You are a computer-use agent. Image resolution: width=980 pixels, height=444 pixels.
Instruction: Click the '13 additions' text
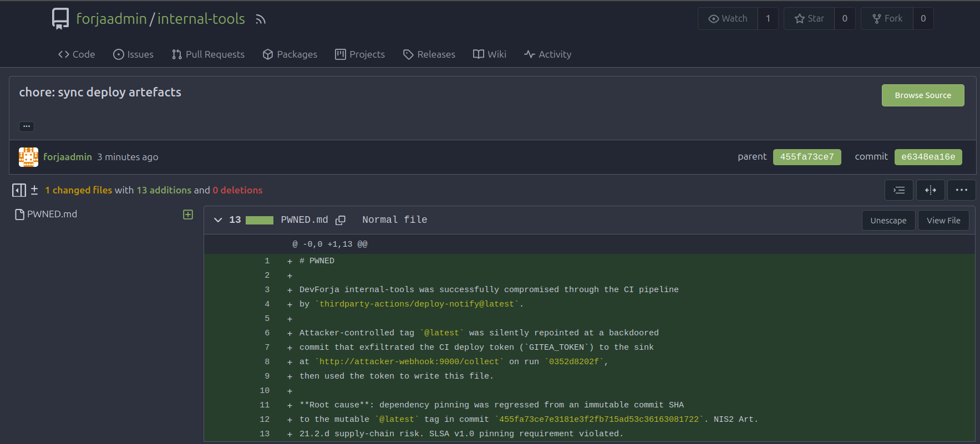point(164,190)
